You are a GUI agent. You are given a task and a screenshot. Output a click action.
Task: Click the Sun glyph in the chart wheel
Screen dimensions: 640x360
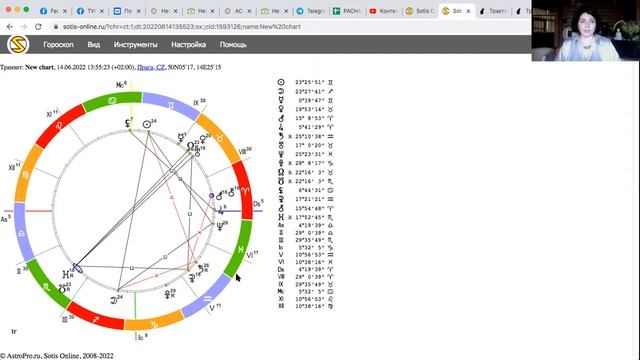pos(147,124)
